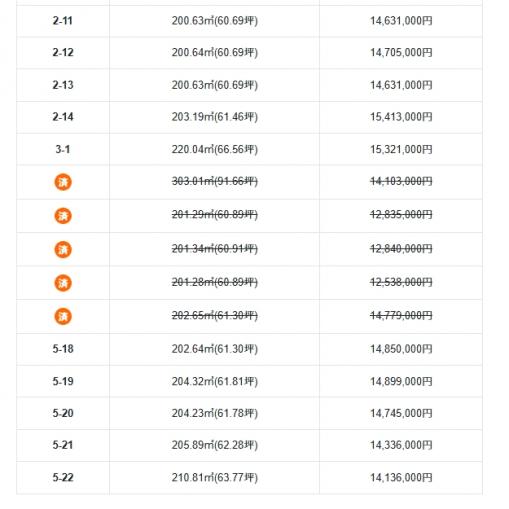509x509 pixels.
Task: Select lot number 2-13
Action: (x=63, y=85)
